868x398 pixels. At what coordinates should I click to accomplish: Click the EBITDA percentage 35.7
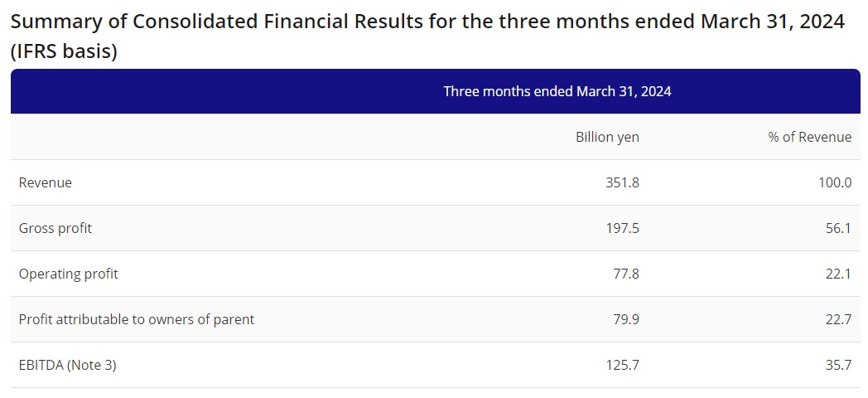pos(837,365)
